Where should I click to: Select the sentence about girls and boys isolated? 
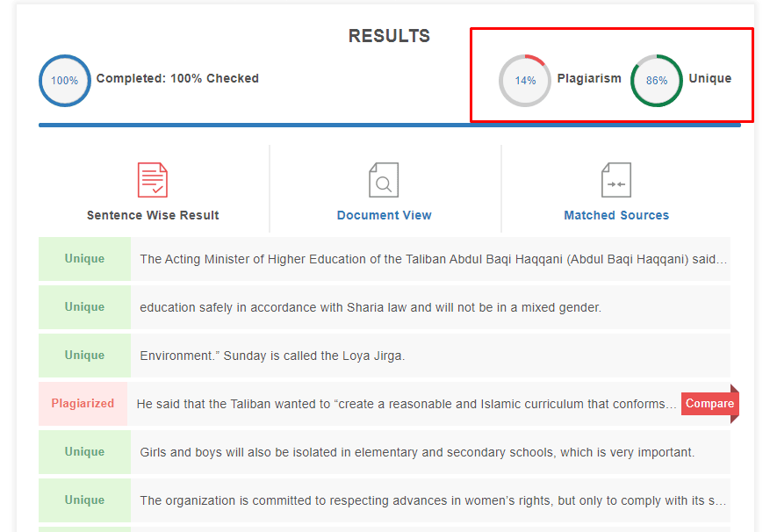point(417,452)
